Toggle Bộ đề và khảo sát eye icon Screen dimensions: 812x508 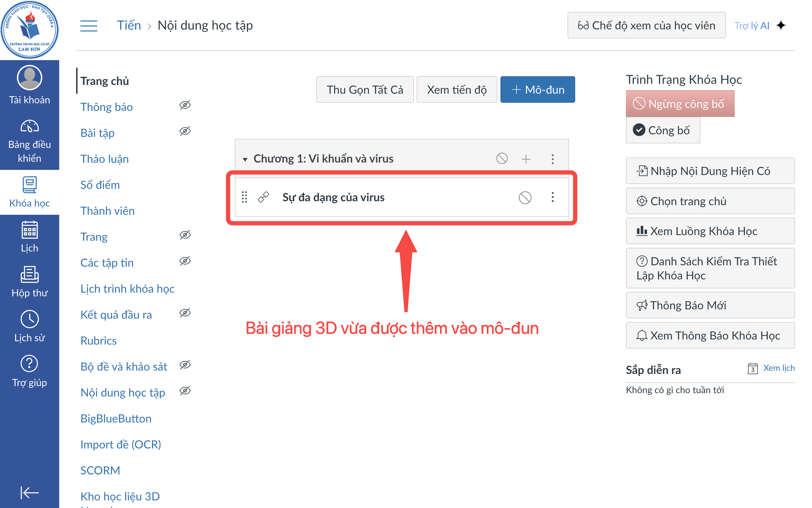(x=185, y=365)
